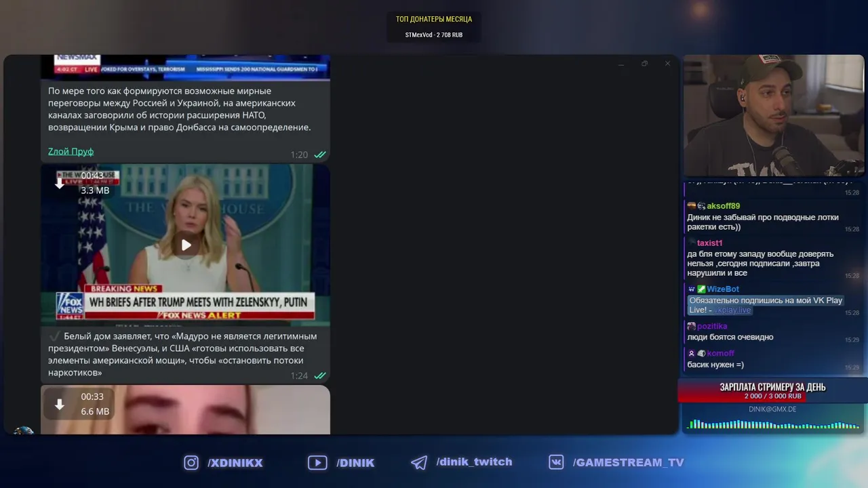Click pozitika message 'люди боятся очевидно'
This screenshot has height=488, width=868.
click(730, 337)
